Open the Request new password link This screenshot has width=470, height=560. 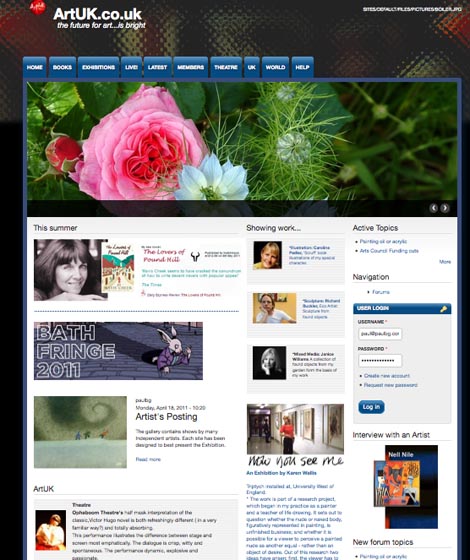390,385
